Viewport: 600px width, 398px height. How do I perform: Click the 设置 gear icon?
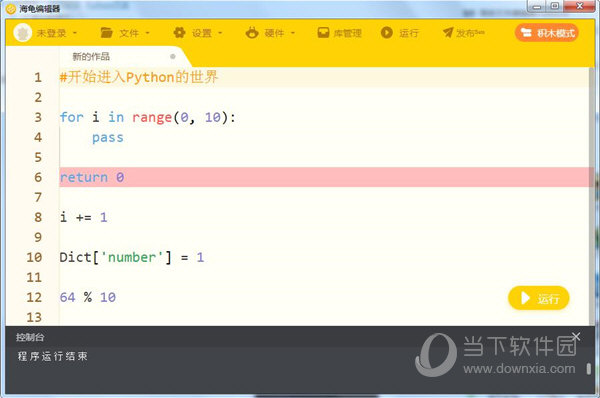179,33
